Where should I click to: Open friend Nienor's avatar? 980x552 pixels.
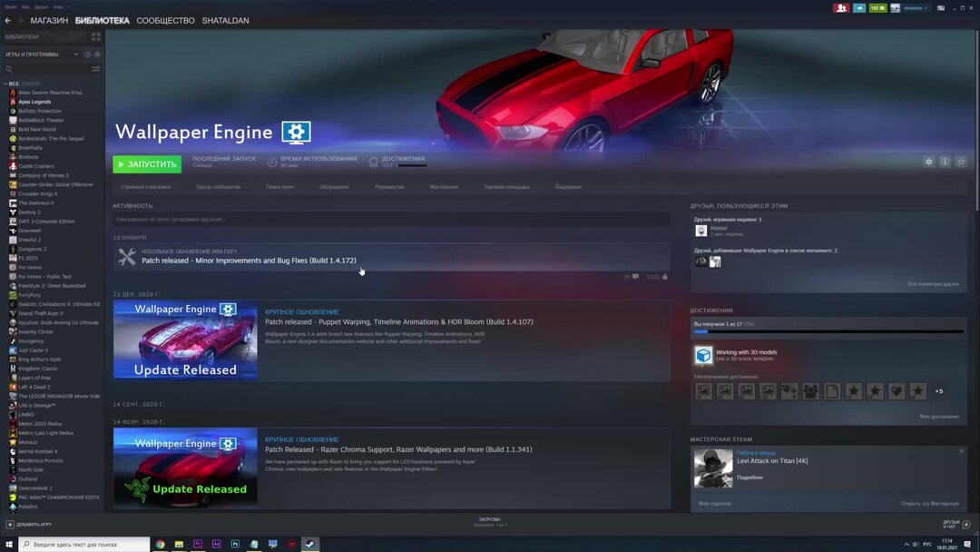(x=701, y=231)
